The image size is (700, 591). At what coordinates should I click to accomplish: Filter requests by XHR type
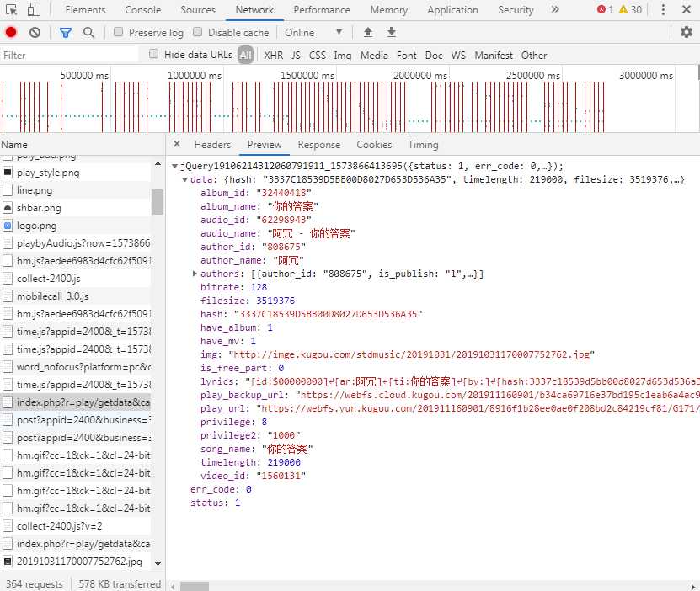tap(273, 56)
